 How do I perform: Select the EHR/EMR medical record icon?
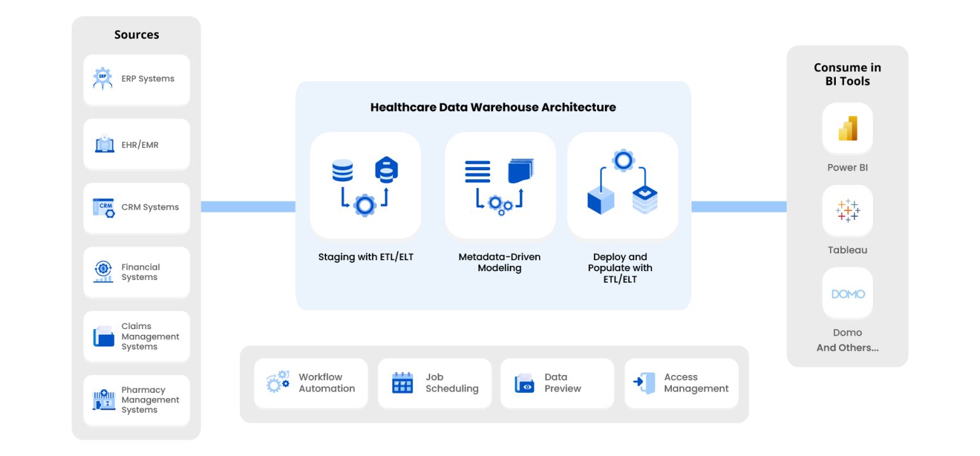(104, 144)
